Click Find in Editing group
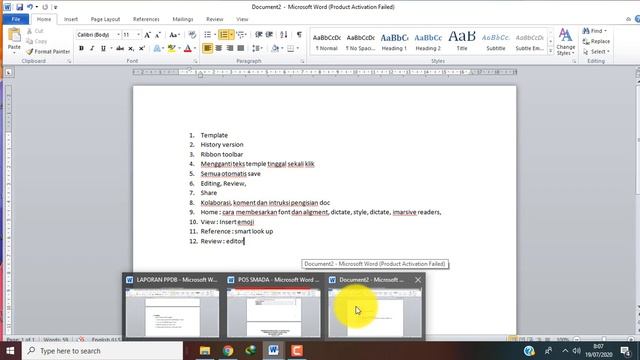Viewport: 640px width, 360px height. (594, 31)
